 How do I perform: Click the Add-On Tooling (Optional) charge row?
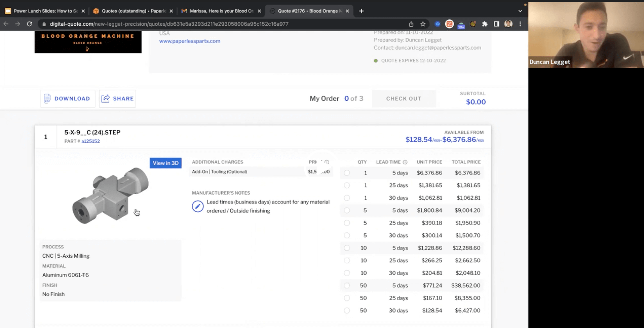pyautogui.click(x=261, y=172)
